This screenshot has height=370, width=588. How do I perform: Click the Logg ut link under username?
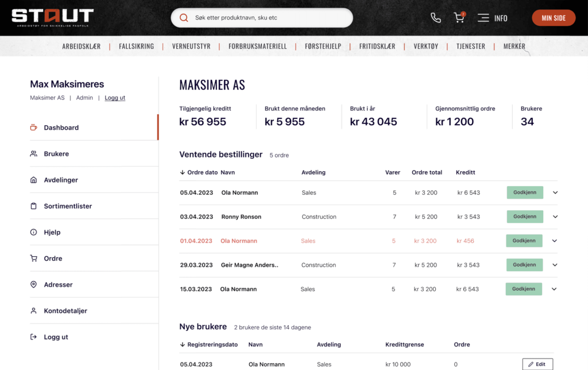[x=115, y=98]
